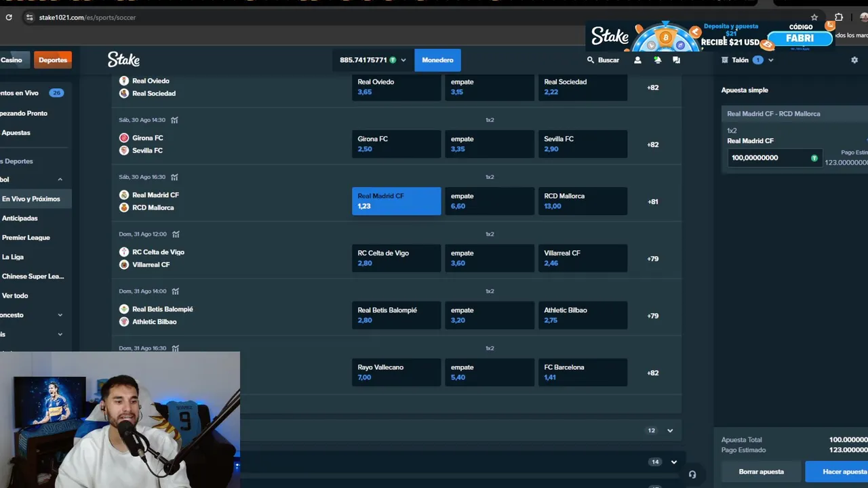Open notifications bell icon
868x488 pixels.
[x=657, y=60]
